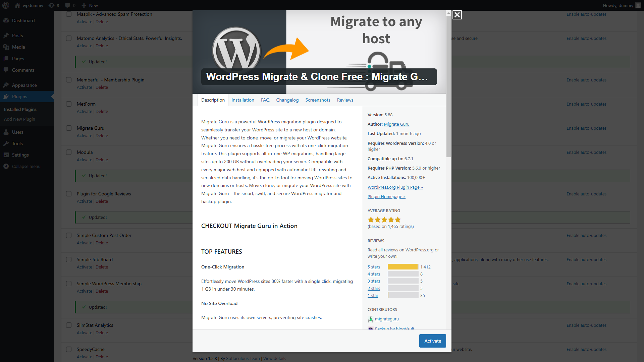This screenshot has height=362, width=644.
Task: Check the Modula checkbox
Action: (69, 152)
